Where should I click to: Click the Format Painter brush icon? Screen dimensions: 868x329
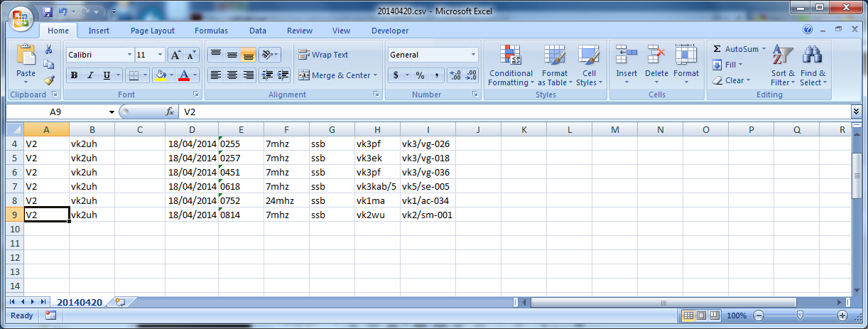(x=49, y=81)
